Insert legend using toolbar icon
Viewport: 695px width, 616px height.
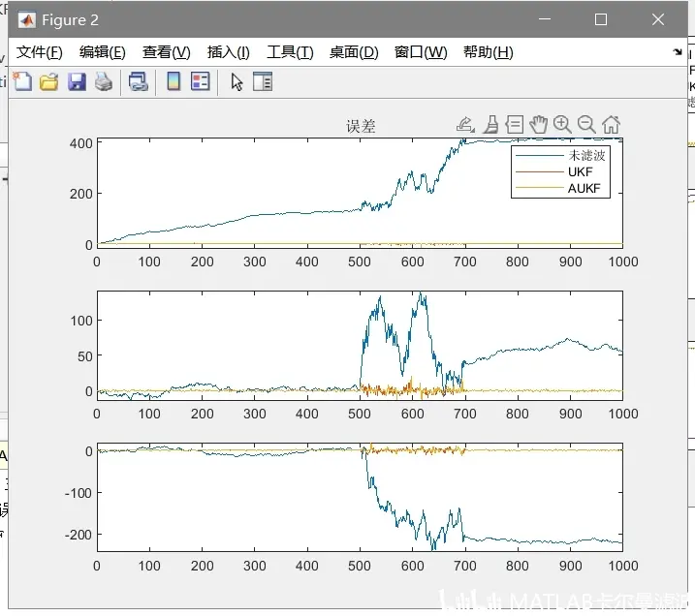click(x=201, y=81)
